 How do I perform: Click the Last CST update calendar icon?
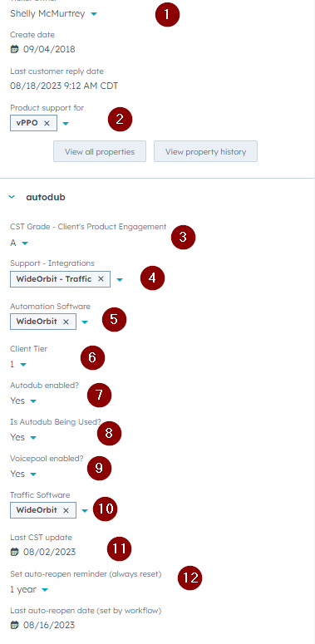[x=14, y=552]
